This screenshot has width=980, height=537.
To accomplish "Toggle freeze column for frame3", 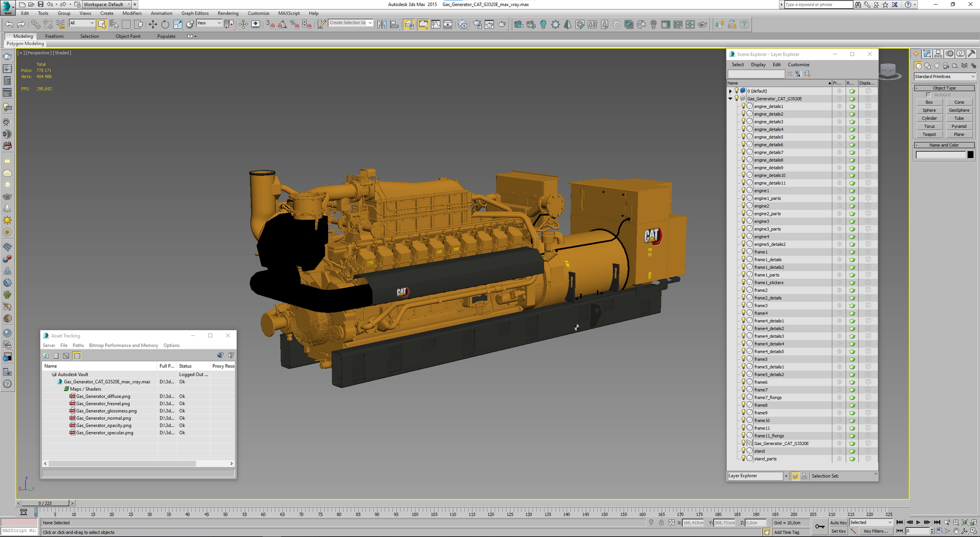I will point(839,305).
